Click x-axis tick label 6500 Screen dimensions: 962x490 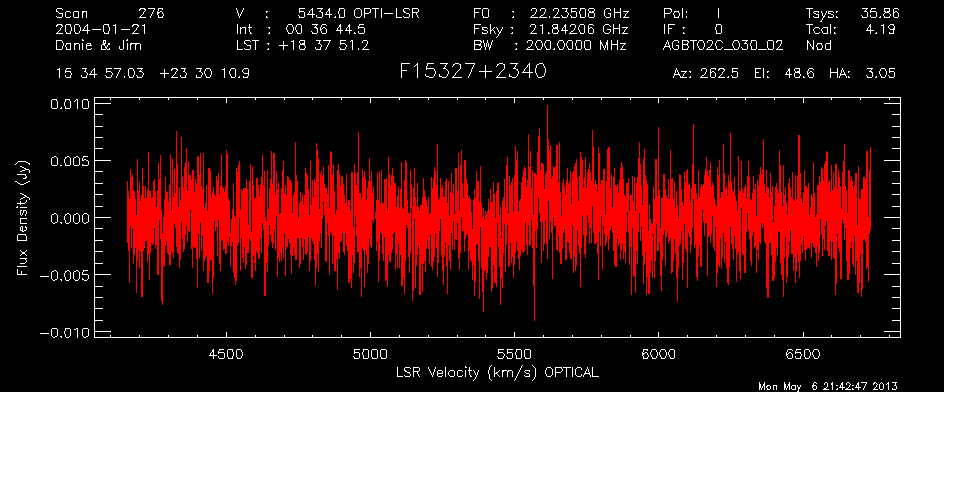pos(802,354)
